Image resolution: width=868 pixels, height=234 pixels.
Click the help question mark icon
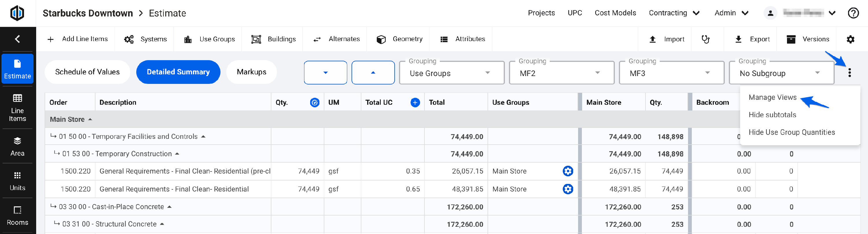point(853,13)
